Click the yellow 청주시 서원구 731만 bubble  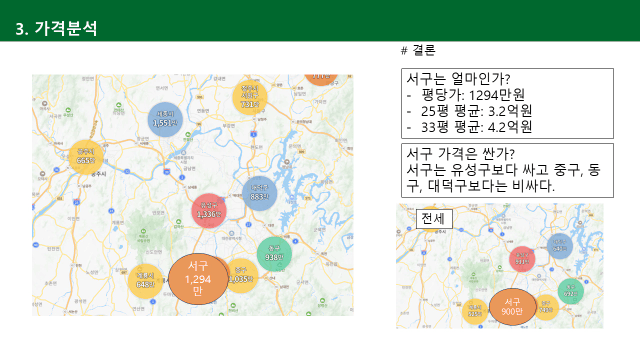[250, 98]
